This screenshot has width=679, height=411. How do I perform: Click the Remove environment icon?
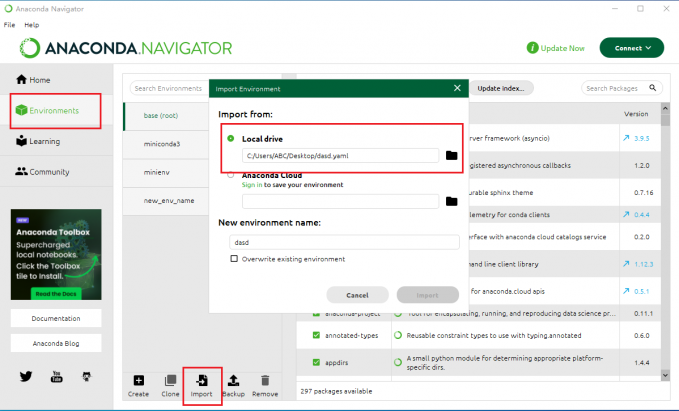265,381
